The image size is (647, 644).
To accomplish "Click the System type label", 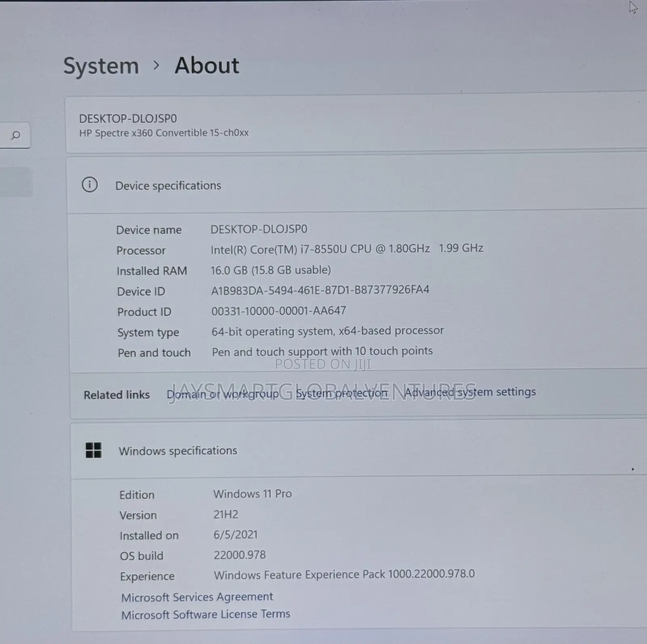I will pyautogui.click(x=148, y=333).
